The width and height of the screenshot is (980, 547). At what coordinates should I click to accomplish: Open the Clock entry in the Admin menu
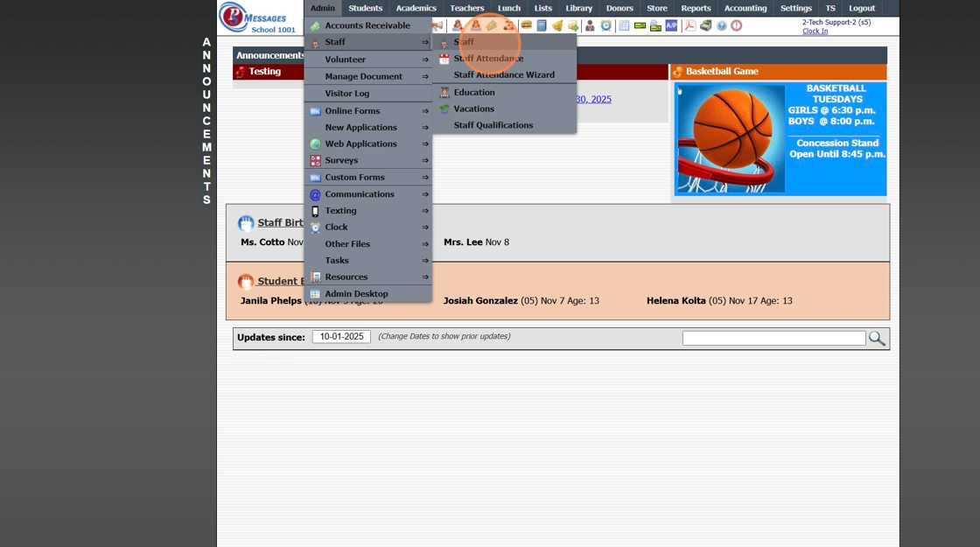pyautogui.click(x=368, y=227)
